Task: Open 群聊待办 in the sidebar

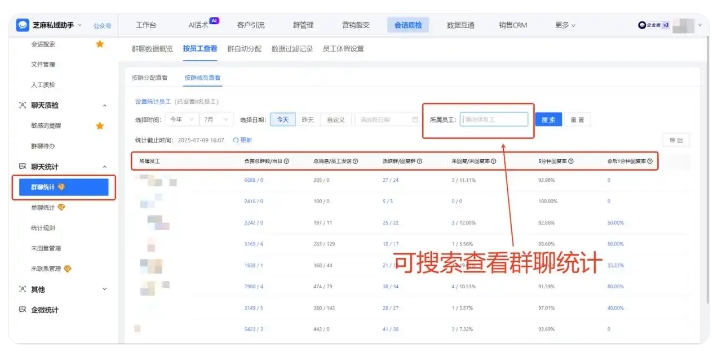Action: tap(43, 146)
